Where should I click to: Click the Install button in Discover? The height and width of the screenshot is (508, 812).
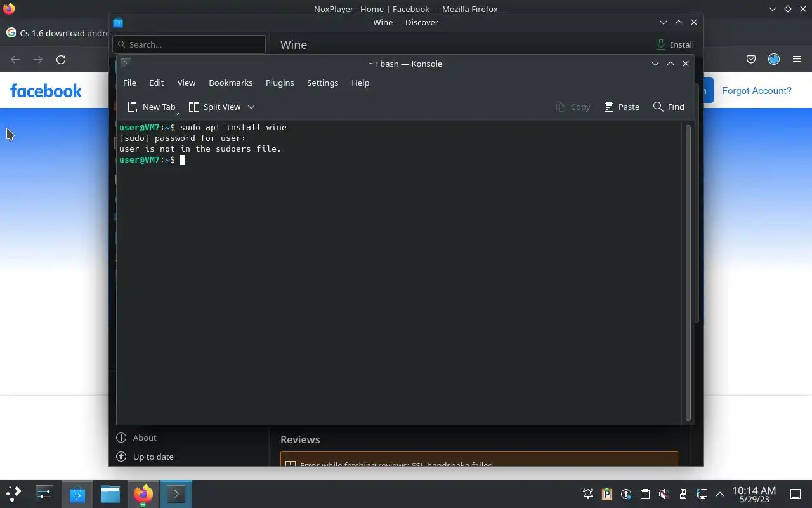[675, 44]
